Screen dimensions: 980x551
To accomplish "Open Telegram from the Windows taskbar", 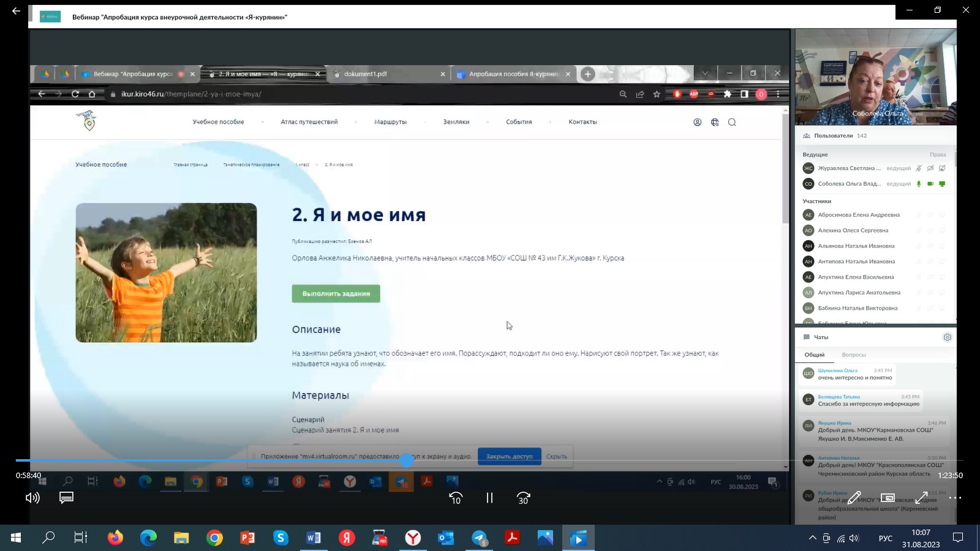I will (x=479, y=538).
